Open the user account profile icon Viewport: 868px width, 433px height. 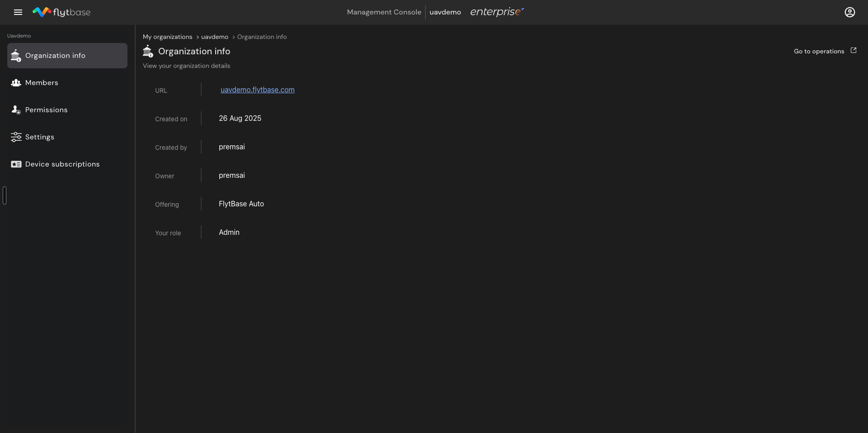pyautogui.click(x=850, y=12)
